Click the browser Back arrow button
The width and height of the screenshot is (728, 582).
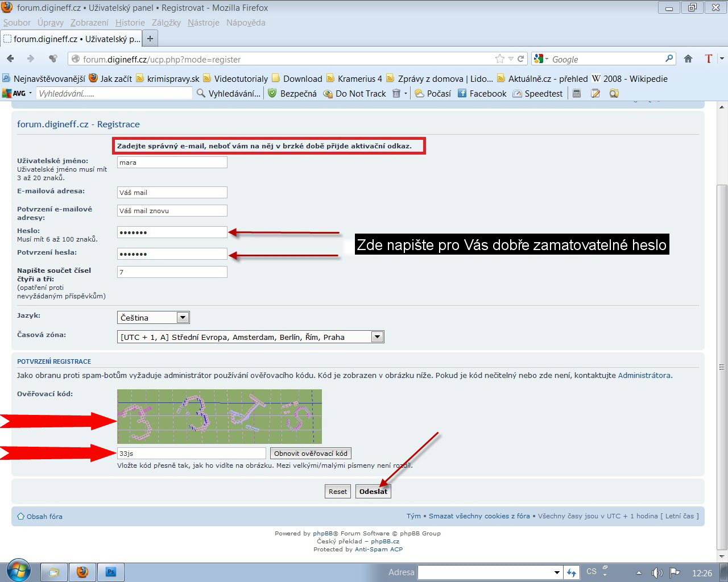(10, 59)
